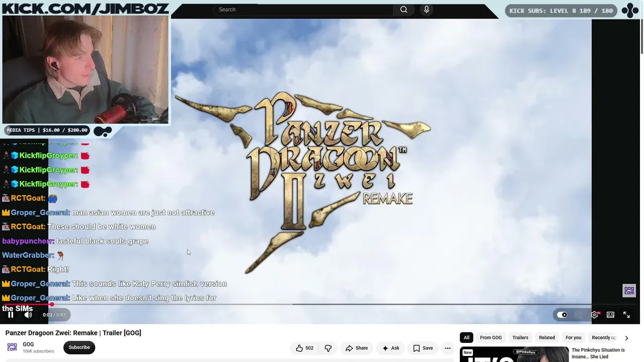Enter fullscreen mode
The image size is (644, 362).
click(x=626, y=315)
